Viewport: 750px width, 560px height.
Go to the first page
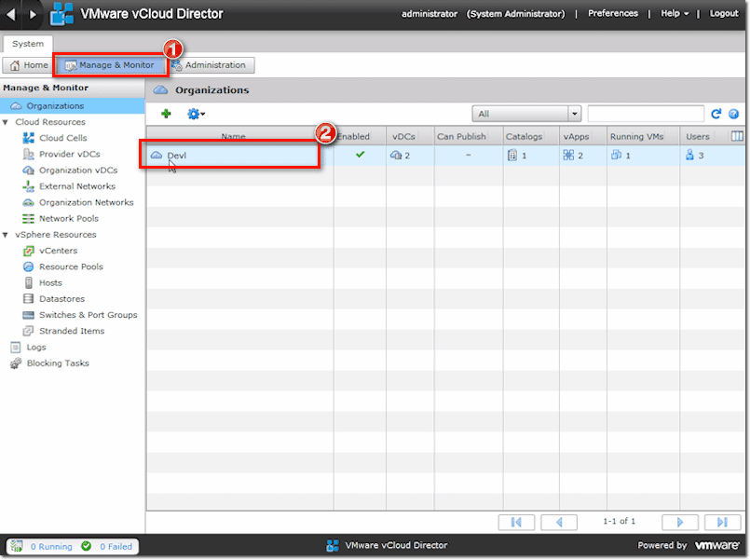coord(516,522)
